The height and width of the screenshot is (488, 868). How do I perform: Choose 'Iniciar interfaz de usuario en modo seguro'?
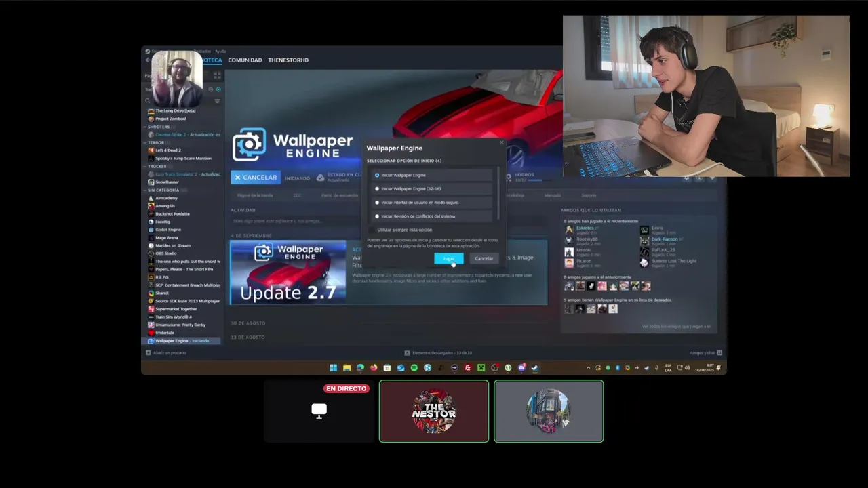click(x=432, y=202)
